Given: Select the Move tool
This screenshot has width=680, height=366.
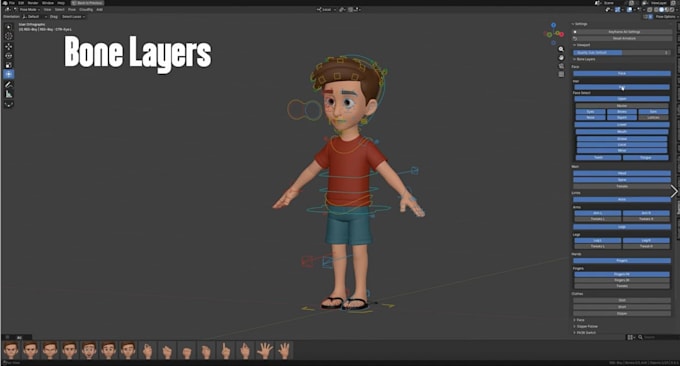Looking at the screenshot, I should [9, 46].
